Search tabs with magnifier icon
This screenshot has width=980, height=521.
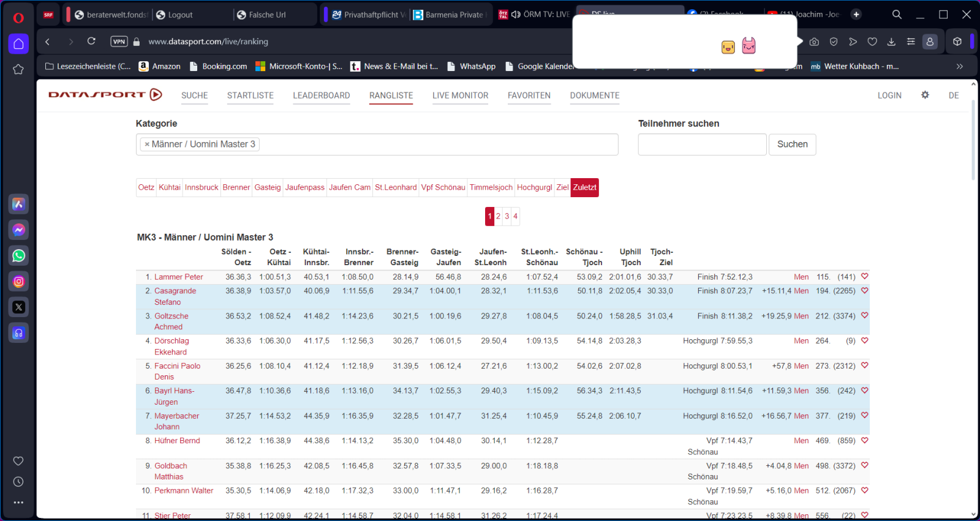897,14
